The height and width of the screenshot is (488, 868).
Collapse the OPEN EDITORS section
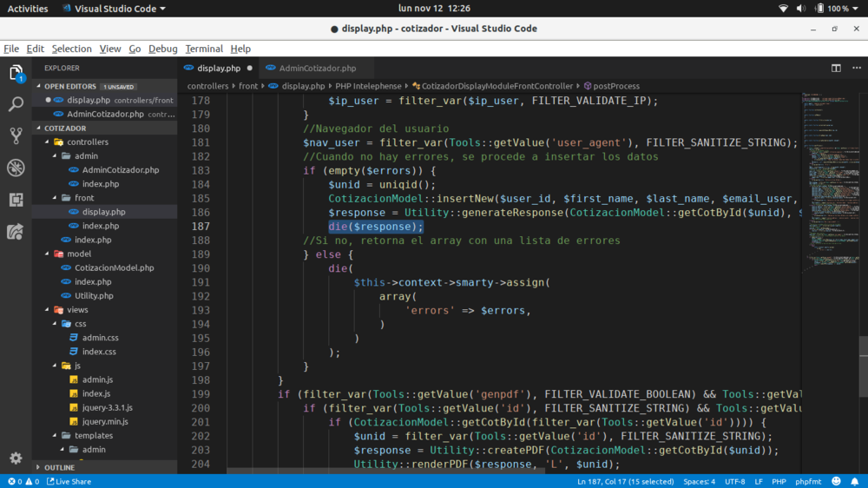69,86
